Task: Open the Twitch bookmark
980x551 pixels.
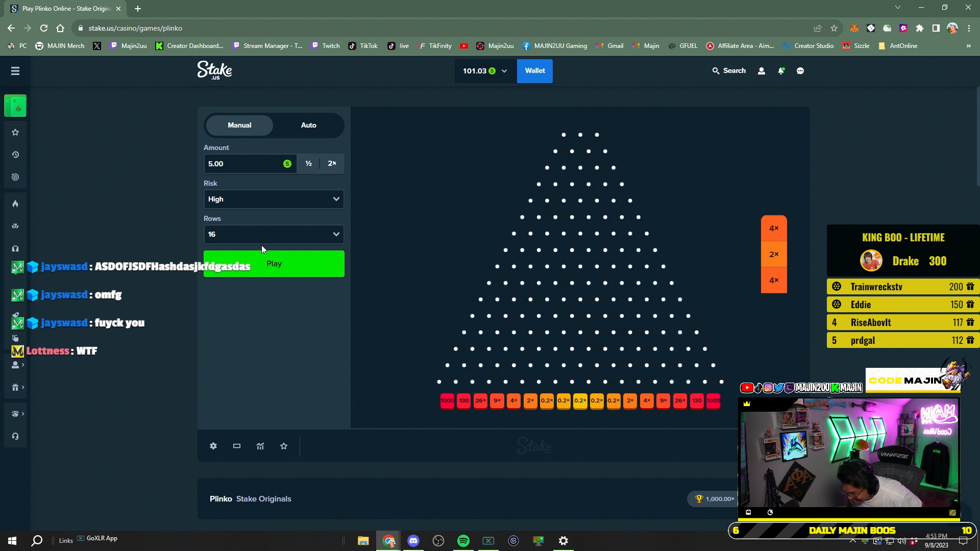Action: (x=325, y=46)
